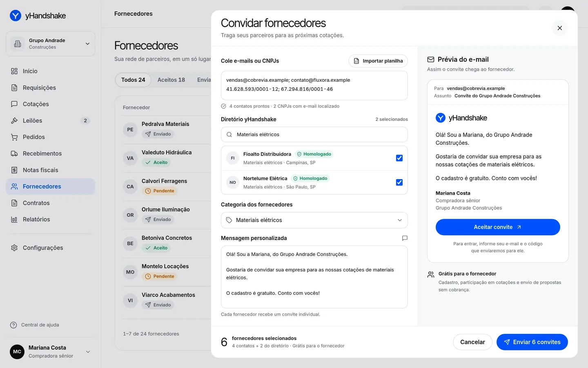Click the Mensagem personalizada text area
The height and width of the screenshot is (368, 588).
(x=314, y=277)
